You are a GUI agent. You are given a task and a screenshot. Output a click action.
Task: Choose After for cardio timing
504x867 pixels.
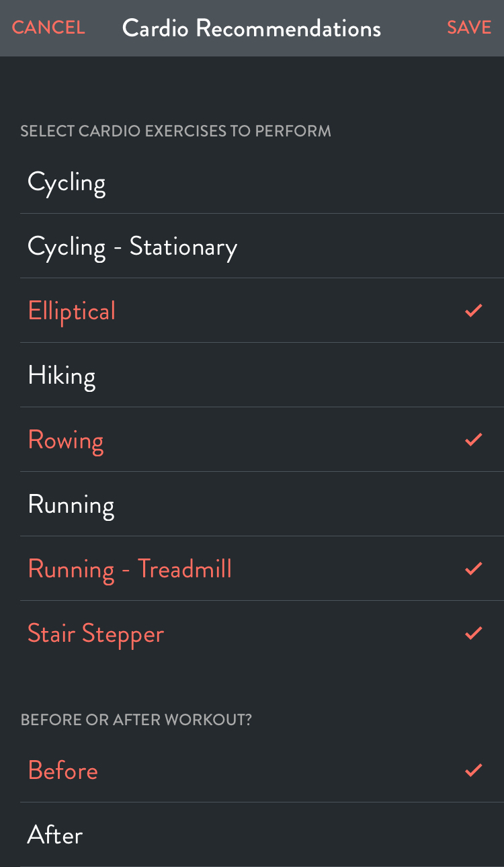(55, 835)
